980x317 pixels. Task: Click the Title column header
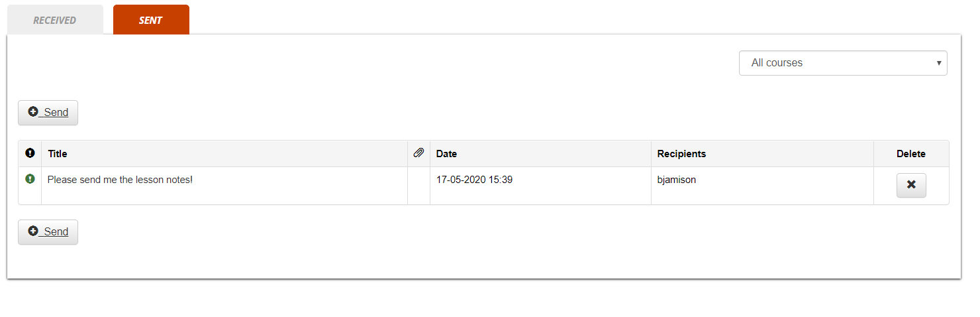click(x=58, y=154)
